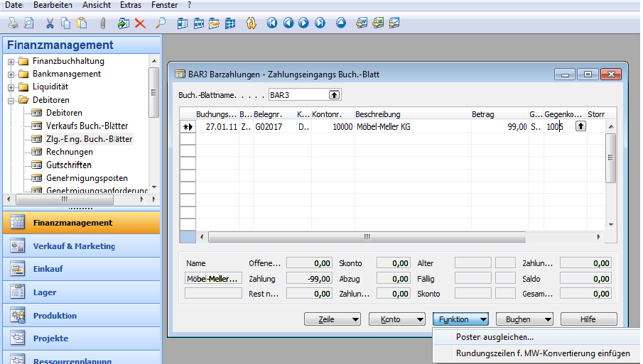The width and height of the screenshot is (643, 364).
Task: Click the Hilfe button
Action: tap(588, 319)
